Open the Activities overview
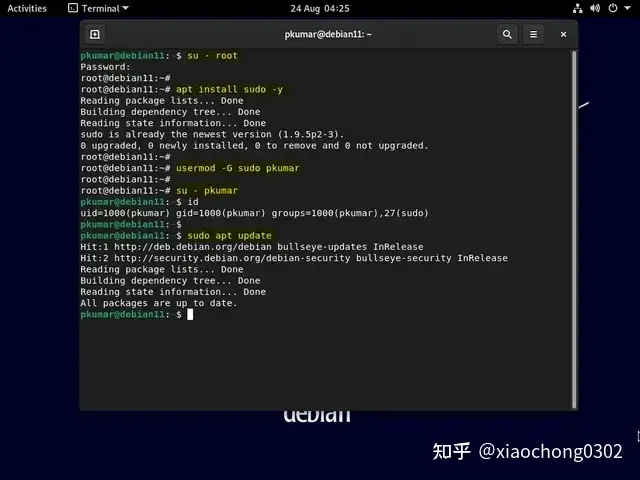Screen dimensions: 640x480 (x=27, y=8)
